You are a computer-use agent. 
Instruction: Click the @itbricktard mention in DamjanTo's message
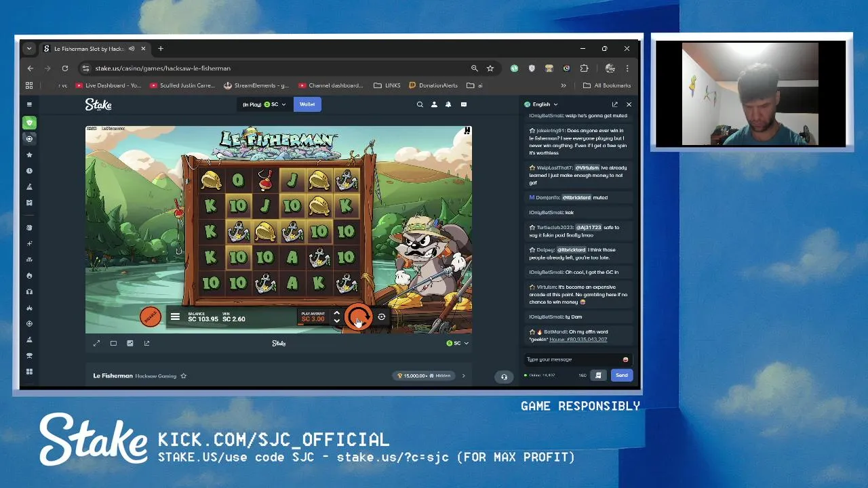[577, 197]
